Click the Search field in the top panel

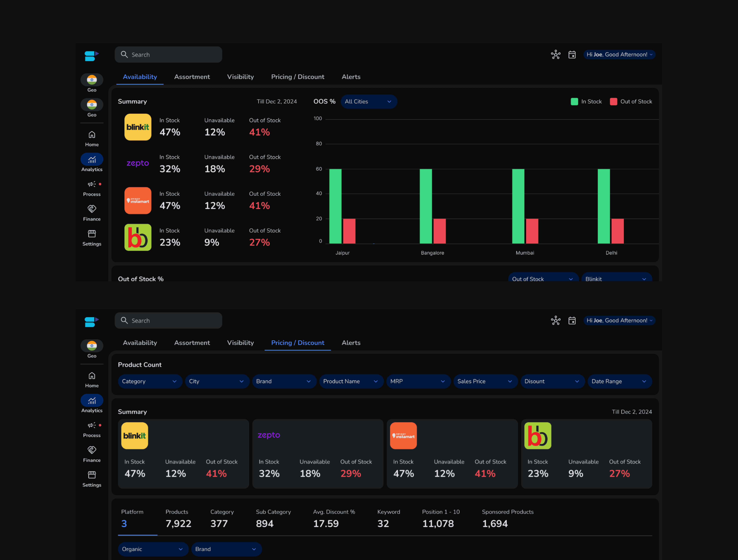(169, 54)
